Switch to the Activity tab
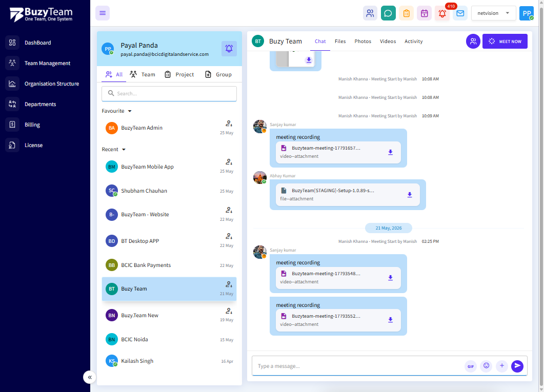544x392 pixels. pyautogui.click(x=413, y=41)
